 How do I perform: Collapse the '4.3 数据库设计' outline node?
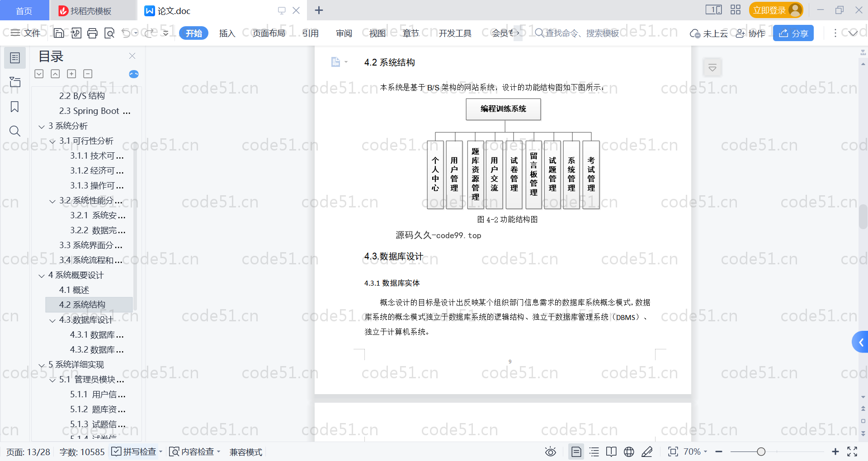[x=52, y=320]
